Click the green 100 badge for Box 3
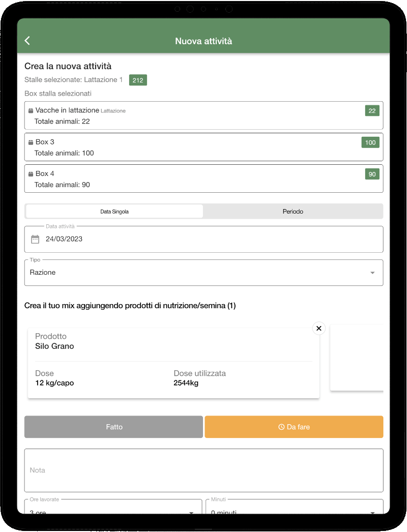The height and width of the screenshot is (532, 407). [370, 142]
